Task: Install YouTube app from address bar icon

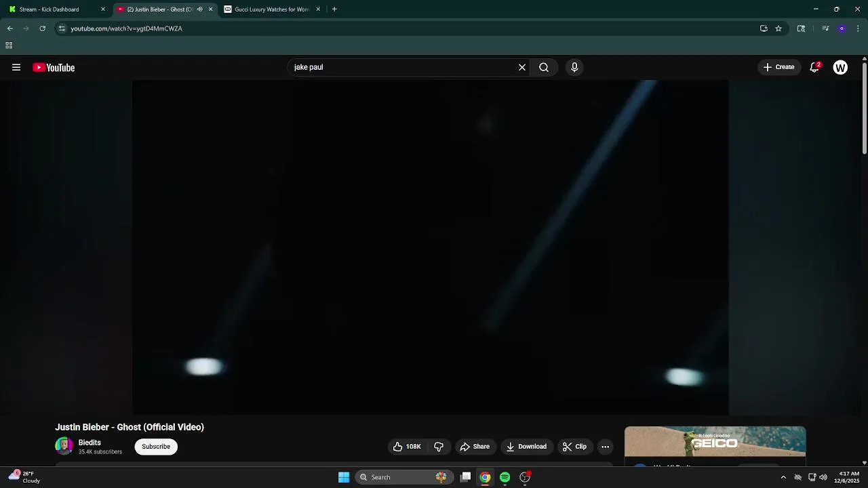Action: 764,28
